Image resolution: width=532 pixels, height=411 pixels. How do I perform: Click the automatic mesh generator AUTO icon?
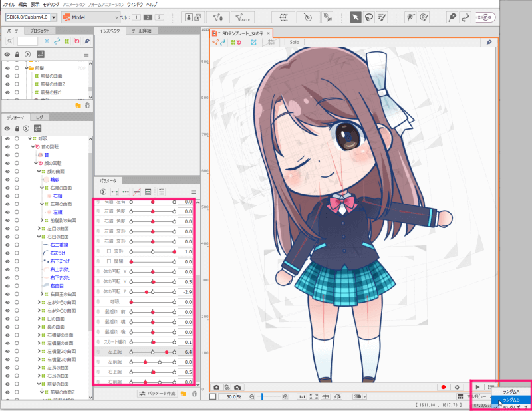(x=242, y=17)
